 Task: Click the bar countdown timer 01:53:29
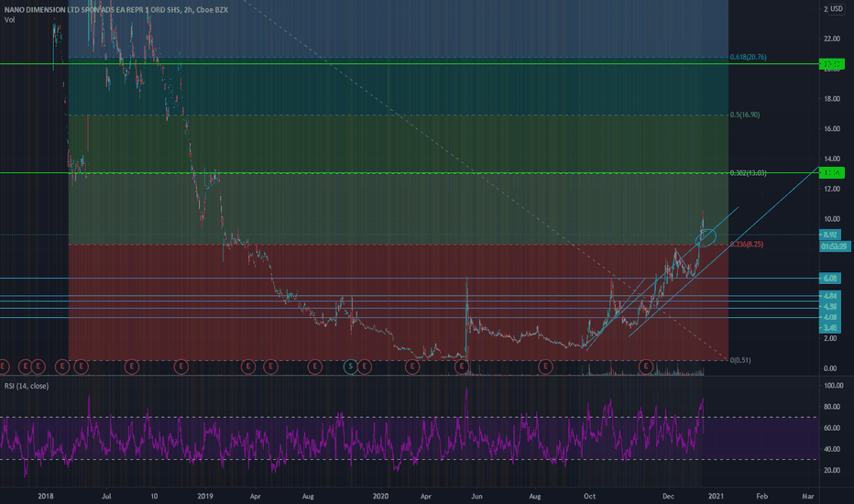[835, 247]
